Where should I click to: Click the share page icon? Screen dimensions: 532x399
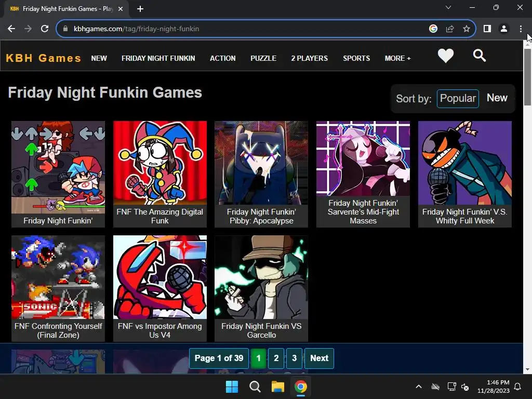coord(450,29)
